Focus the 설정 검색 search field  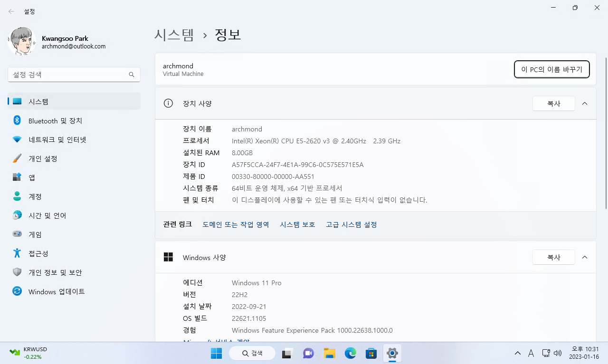click(x=74, y=75)
